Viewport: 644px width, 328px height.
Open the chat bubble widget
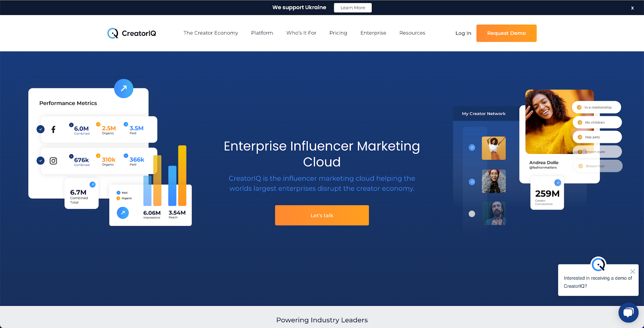pyautogui.click(x=628, y=312)
